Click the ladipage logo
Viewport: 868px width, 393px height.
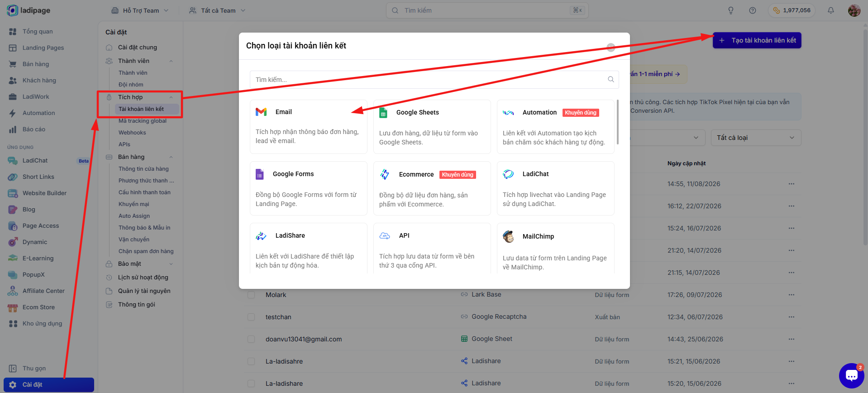tap(29, 10)
